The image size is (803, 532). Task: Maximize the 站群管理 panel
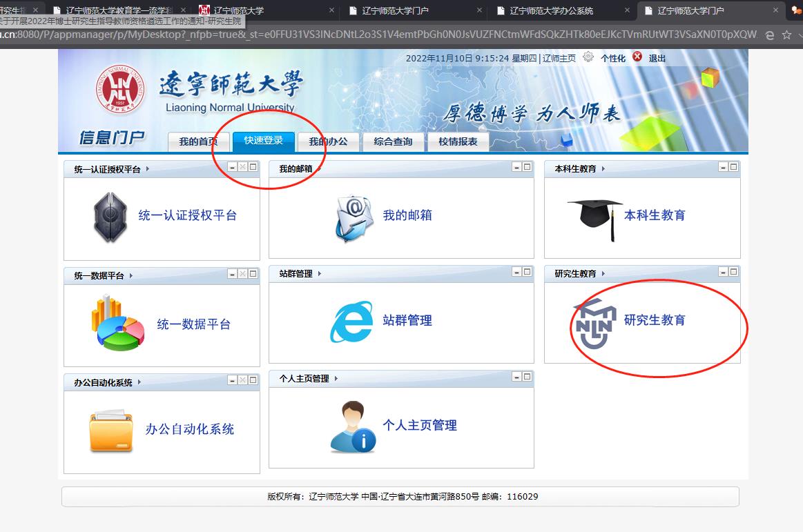pos(527,272)
